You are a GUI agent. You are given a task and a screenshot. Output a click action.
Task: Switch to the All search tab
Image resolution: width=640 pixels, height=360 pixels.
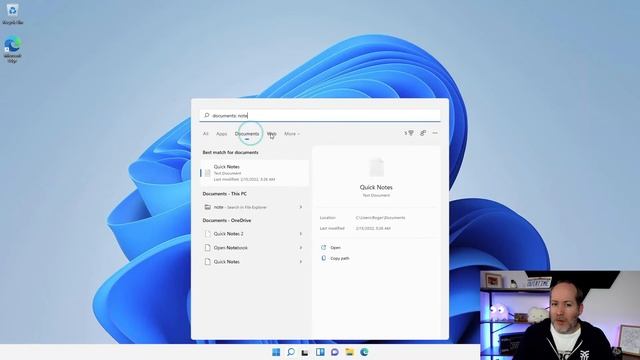pos(206,134)
